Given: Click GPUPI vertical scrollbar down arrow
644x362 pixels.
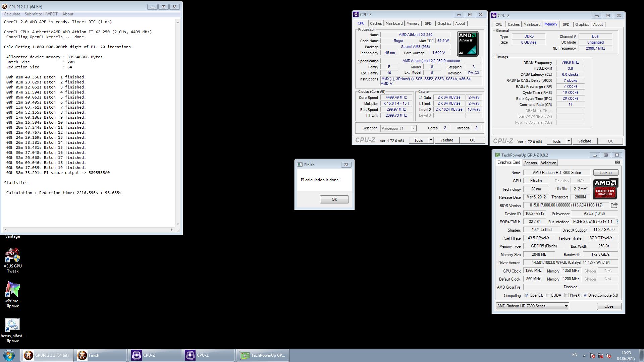Looking at the screenshot, I should (x=178, y=224).
